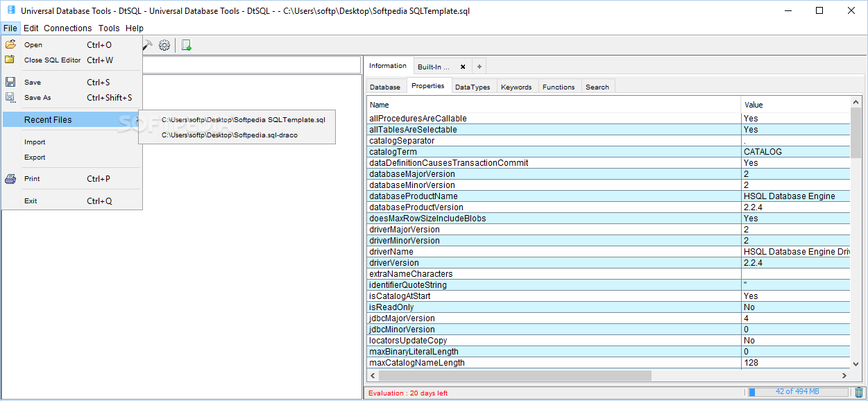Open the File menu
868x401 pixels.
pos(10,28)
